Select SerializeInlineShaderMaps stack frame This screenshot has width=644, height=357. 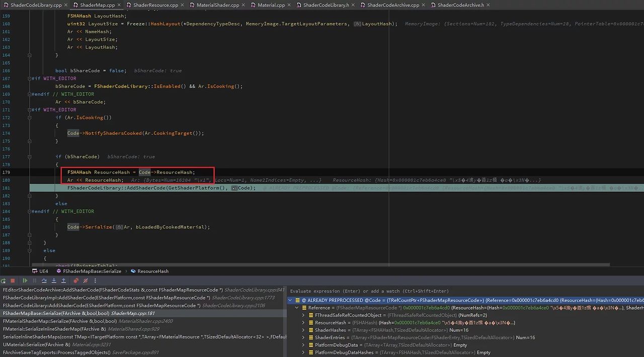(143, 337)
